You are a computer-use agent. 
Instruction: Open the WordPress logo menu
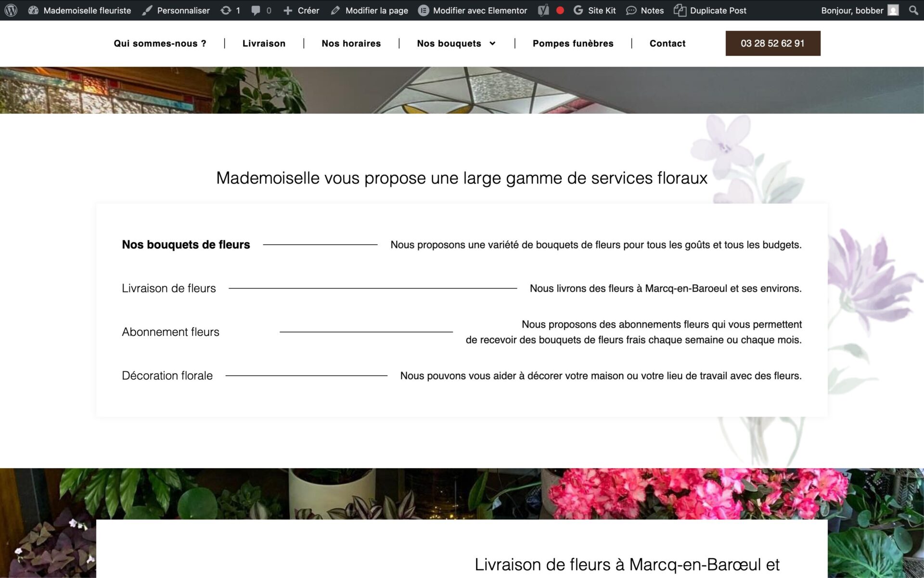point(11,10)
